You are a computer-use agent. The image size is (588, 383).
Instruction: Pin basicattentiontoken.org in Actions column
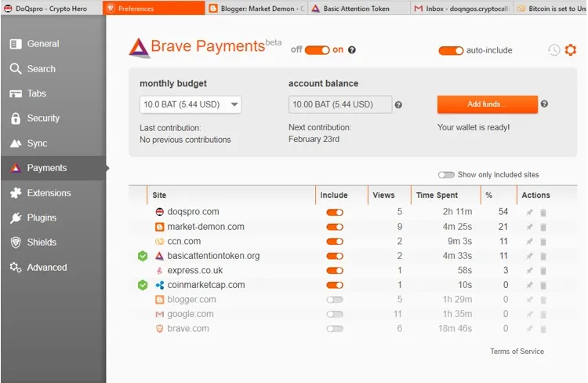click(x=529, y=256)
